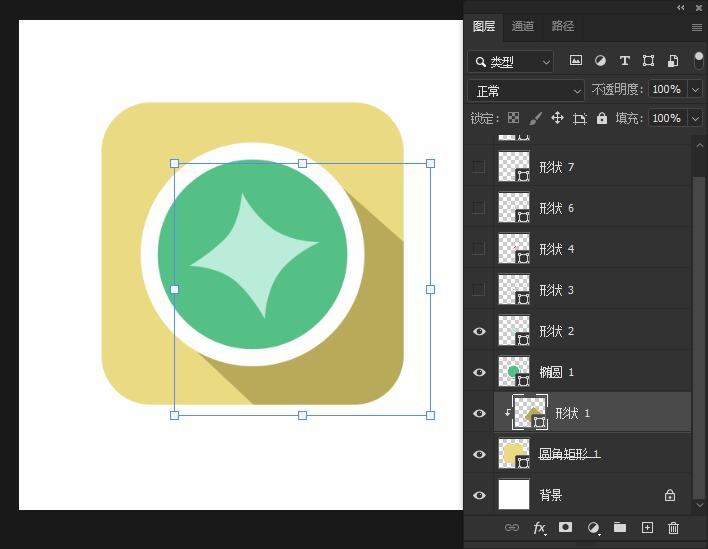Filter layers by pixel image type
This screenshot has height=549, width=708.
coord(576,60)
